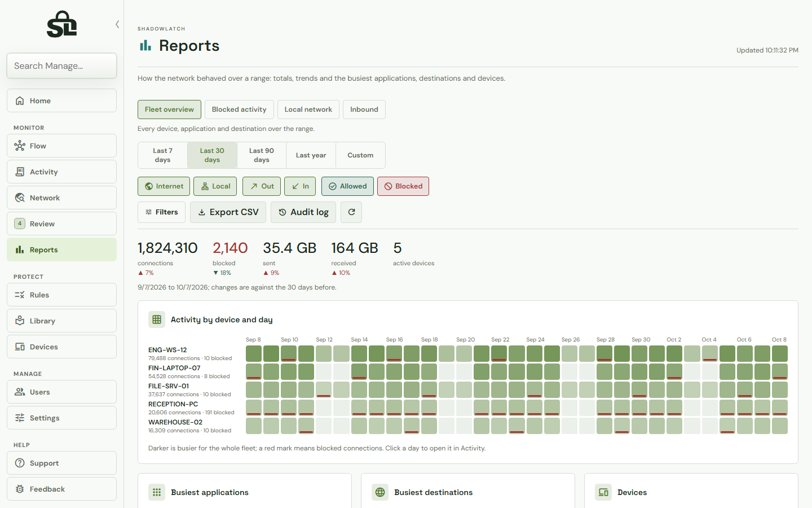Select the Last year range

click(311, 155)
